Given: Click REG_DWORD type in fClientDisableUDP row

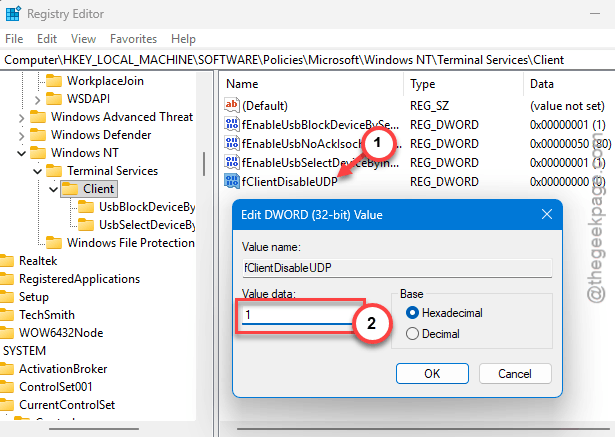Looking at the screenshot, I should (x=444, y=182).
